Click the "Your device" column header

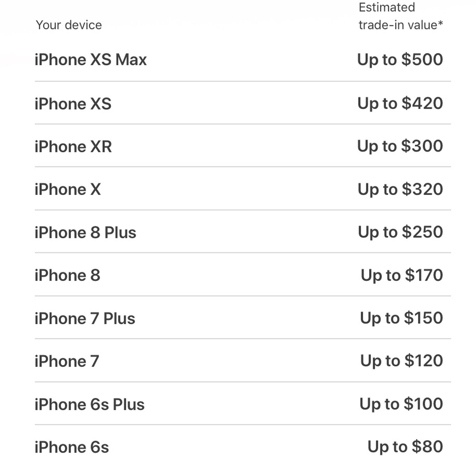(69, 25)
